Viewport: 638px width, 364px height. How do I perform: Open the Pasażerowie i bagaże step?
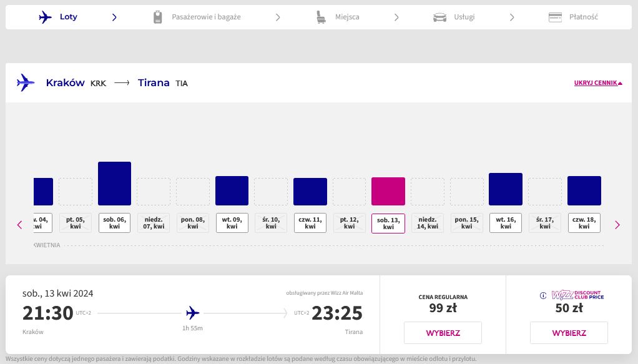coord(206,17)
